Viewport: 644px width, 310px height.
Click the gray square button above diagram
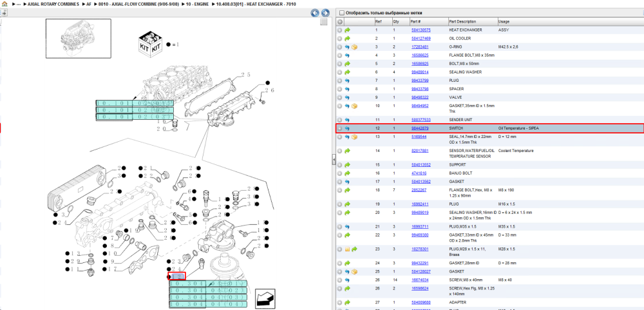324,22
